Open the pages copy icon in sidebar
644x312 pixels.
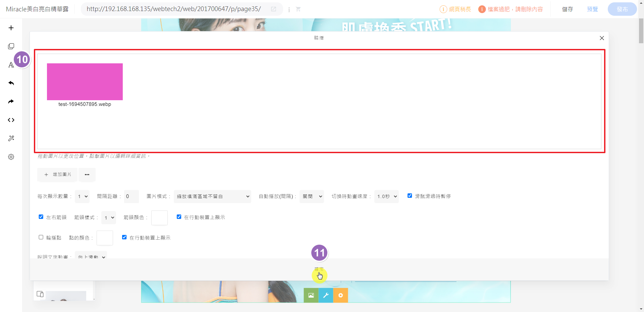click(11, 46)
